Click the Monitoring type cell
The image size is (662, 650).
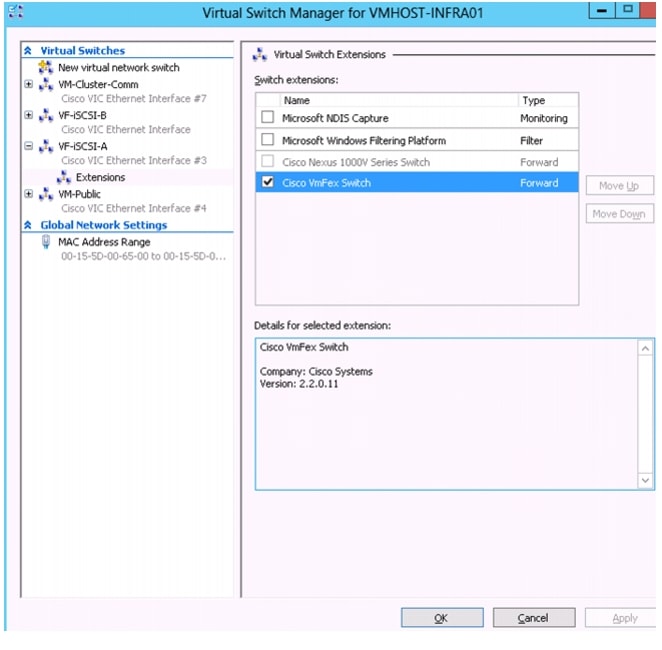pyautogui.click(x=544, y=118)
